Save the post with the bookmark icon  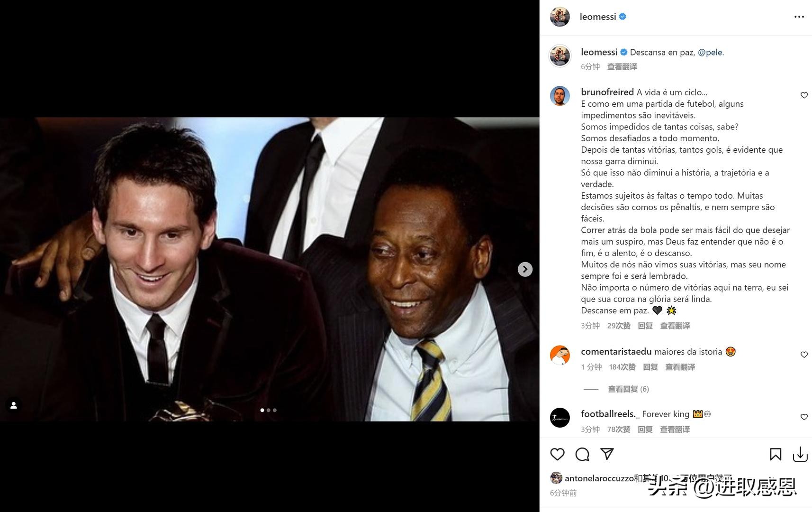coord(776,454)
